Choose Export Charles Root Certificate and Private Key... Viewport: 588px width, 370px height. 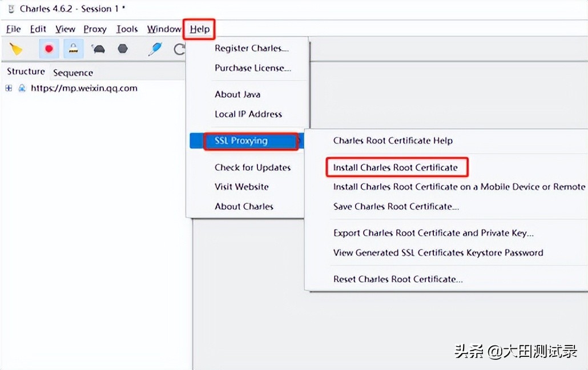point(433,233)
